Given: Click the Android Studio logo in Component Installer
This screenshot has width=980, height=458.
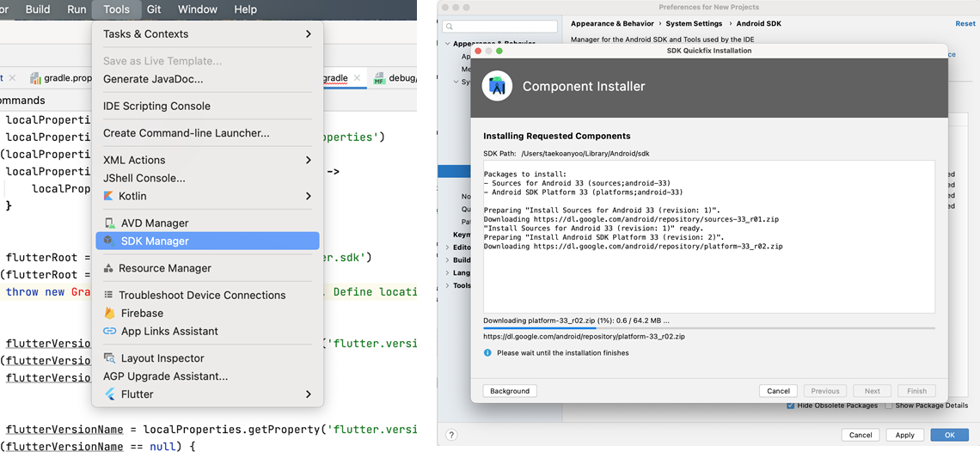Looking at the screenshot, I should tap(498, 86).
